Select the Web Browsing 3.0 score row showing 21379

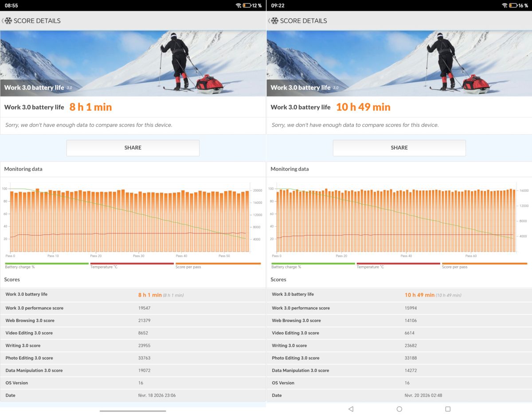133,321
